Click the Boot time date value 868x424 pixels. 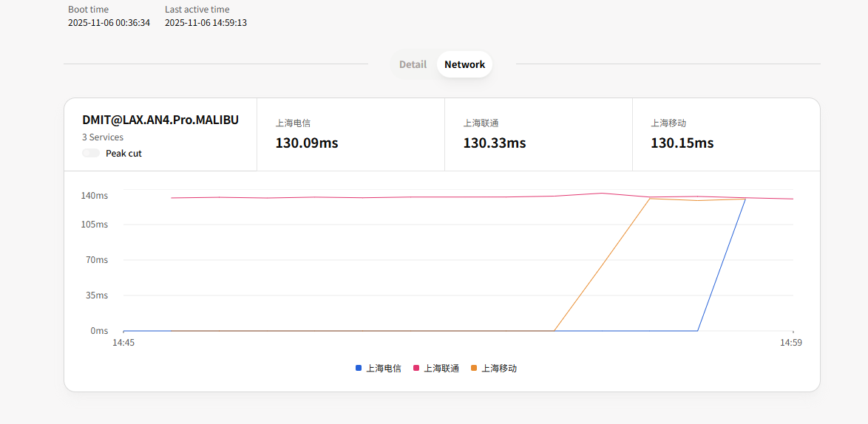109,23
